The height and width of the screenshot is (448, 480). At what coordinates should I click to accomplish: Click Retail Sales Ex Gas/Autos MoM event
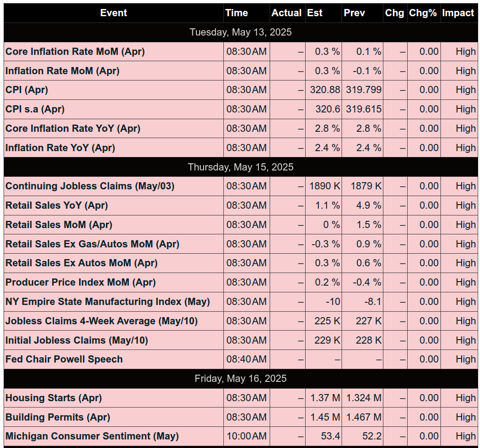[93, 244]
